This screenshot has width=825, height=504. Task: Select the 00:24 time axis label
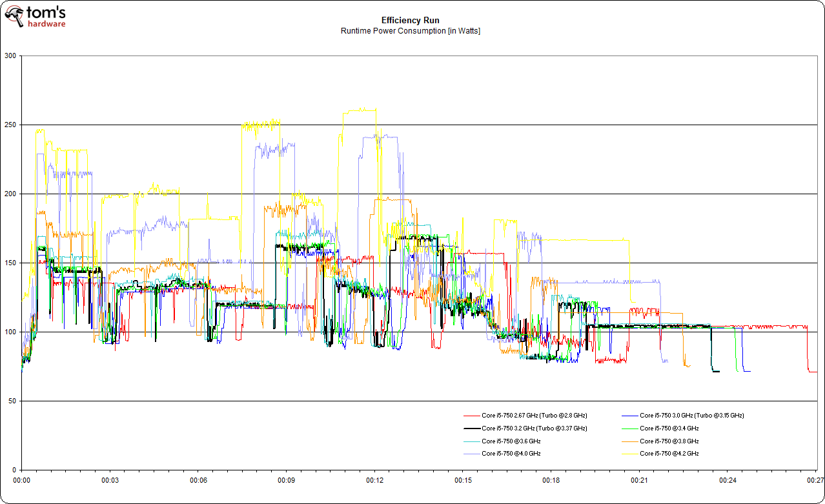pyautogui.click(x=727, y=481)
